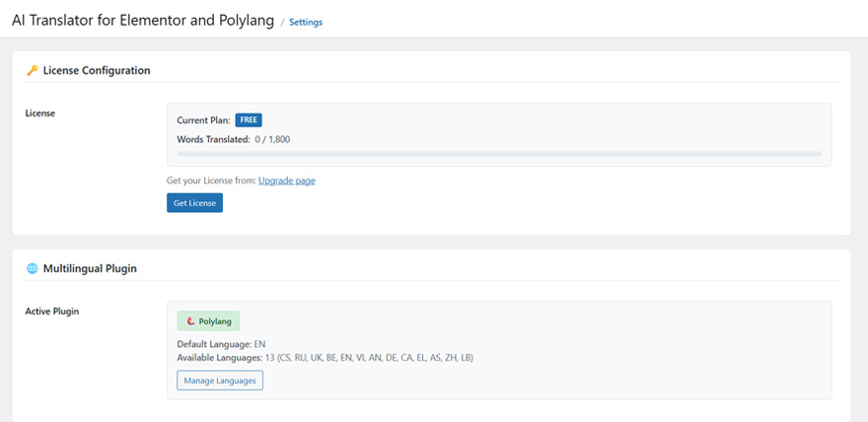
Task: Click the 'License' field label
Action: 40,112
